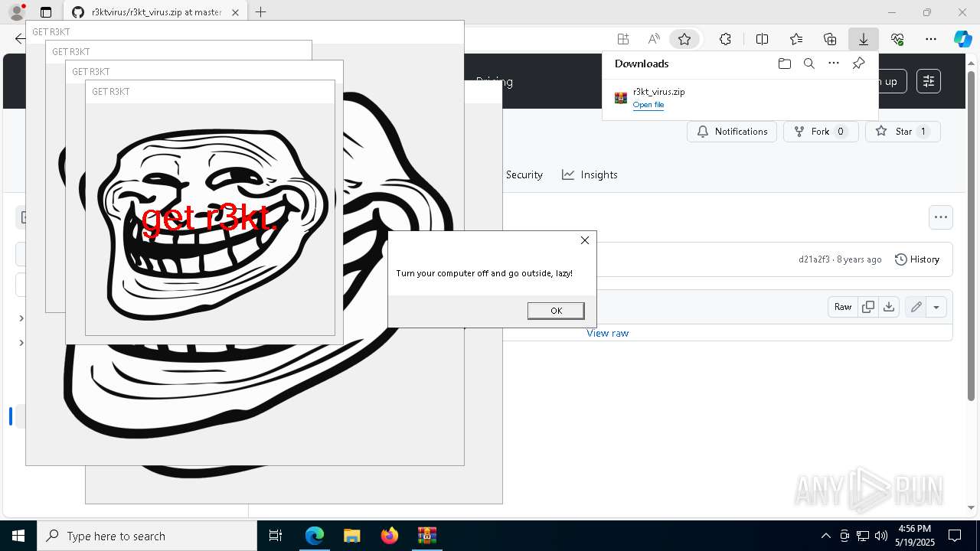Expand edit options dropdown arrow
980x551 pixels.
[x=936, y=307]
